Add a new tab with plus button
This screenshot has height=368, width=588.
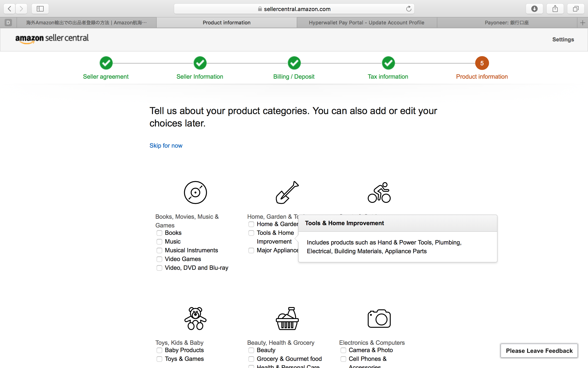(x=582, y=23)
